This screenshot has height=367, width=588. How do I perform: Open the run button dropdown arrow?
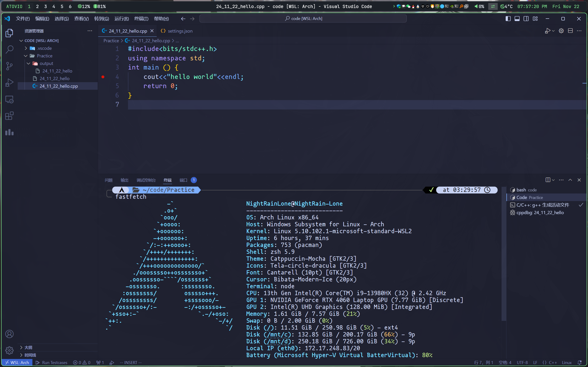pos(553,31)
